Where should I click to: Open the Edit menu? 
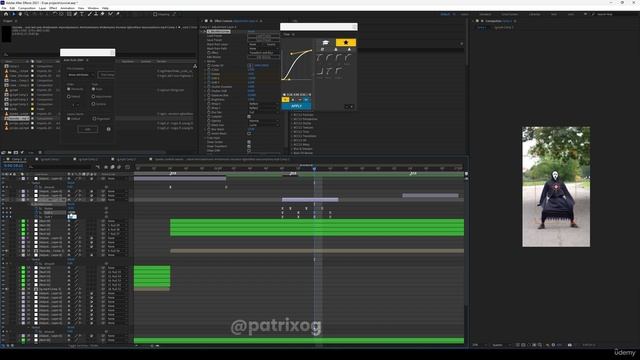point(12,8)
